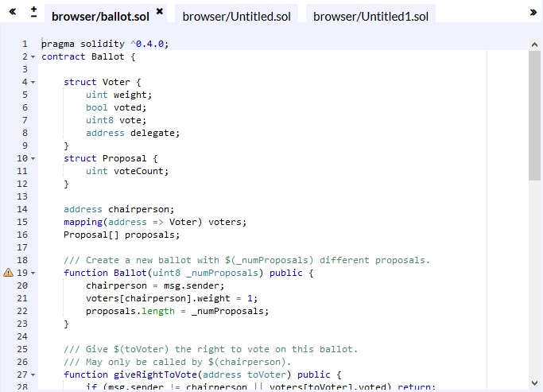This screenshot has width=543, height=392.
Task: Close the browser/ballot.sol tab
Action: pos(160,11)
